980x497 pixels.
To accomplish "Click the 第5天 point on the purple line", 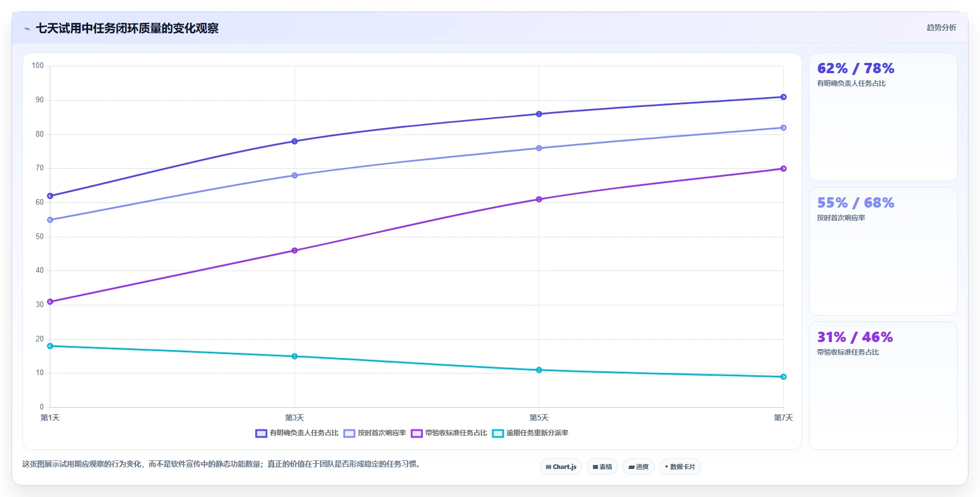I will coord(539,200).
